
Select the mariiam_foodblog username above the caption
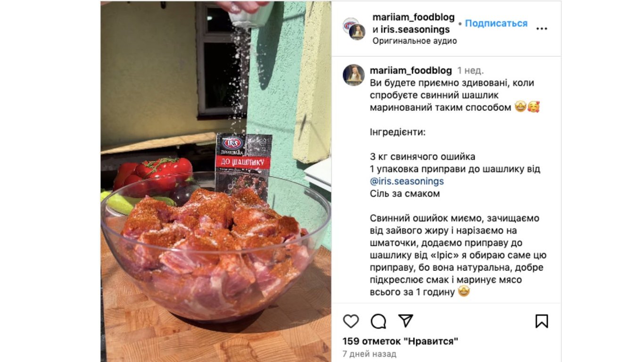[x=411, y=71]
